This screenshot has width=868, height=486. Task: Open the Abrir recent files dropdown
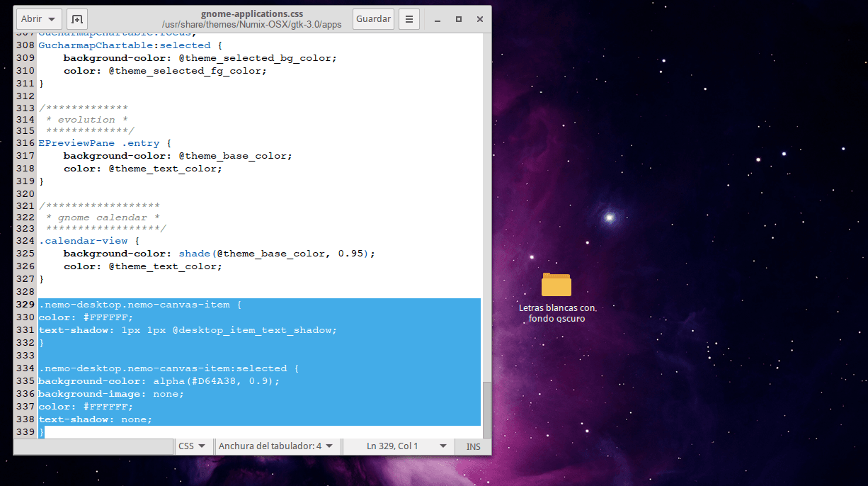(x=40, y=19)
